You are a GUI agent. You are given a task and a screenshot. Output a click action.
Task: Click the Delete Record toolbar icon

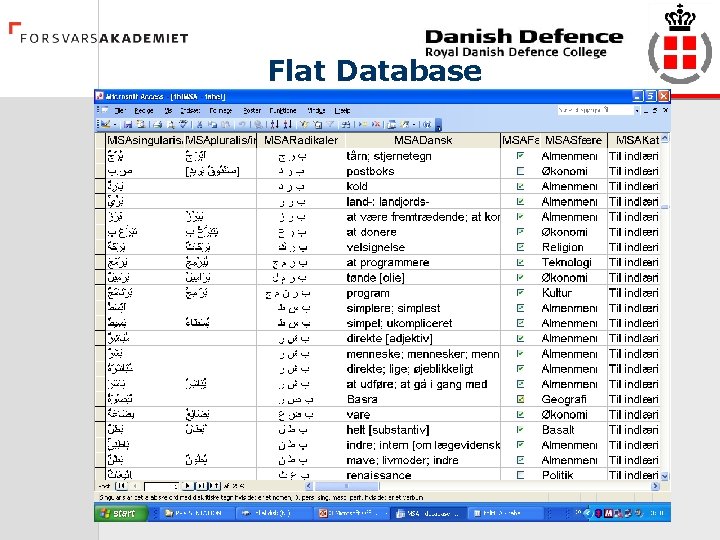(376, 124)
